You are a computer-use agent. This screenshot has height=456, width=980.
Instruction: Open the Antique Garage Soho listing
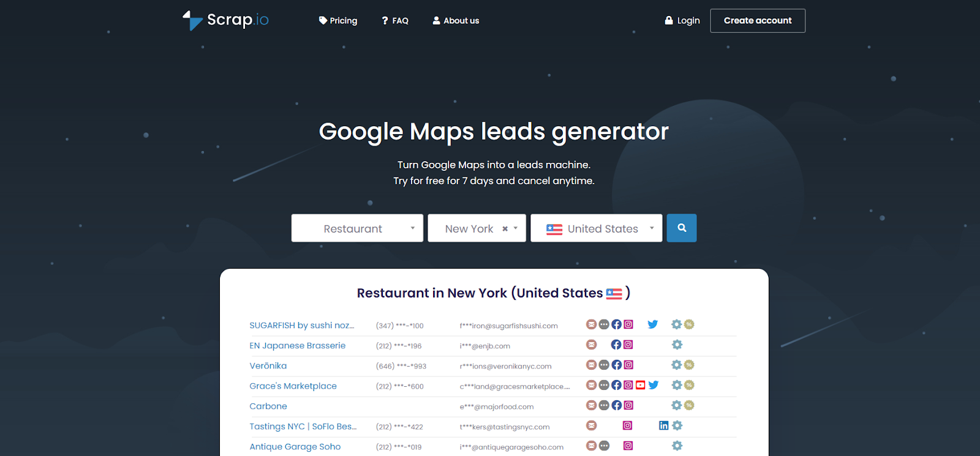coord(295,446)
